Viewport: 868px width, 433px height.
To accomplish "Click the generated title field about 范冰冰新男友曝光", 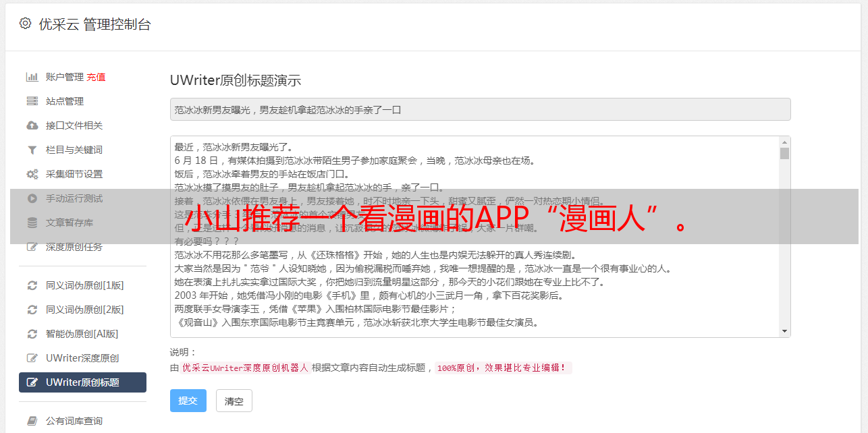I will tap(480, 109).
